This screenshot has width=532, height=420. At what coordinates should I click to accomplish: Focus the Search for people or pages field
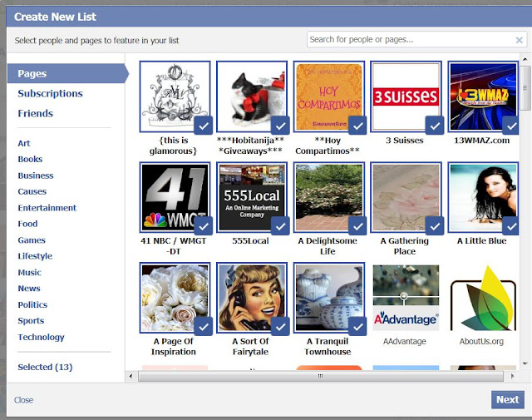click(416, 40)
